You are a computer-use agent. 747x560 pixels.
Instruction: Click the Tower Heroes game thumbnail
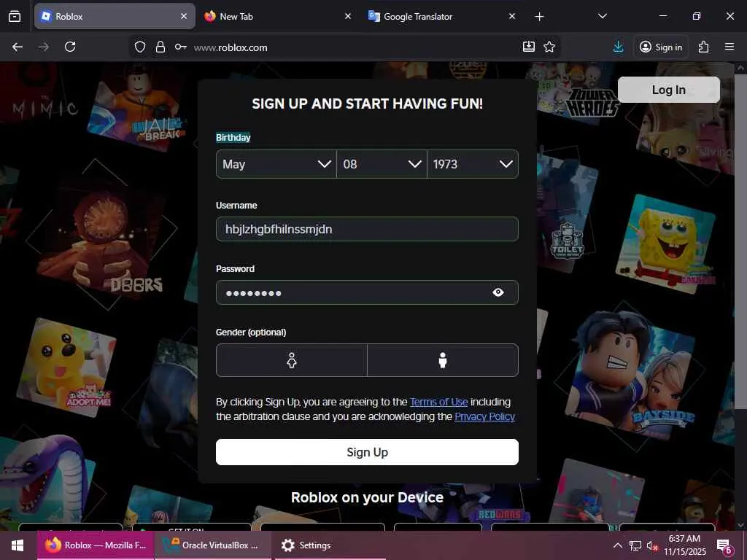578,94
